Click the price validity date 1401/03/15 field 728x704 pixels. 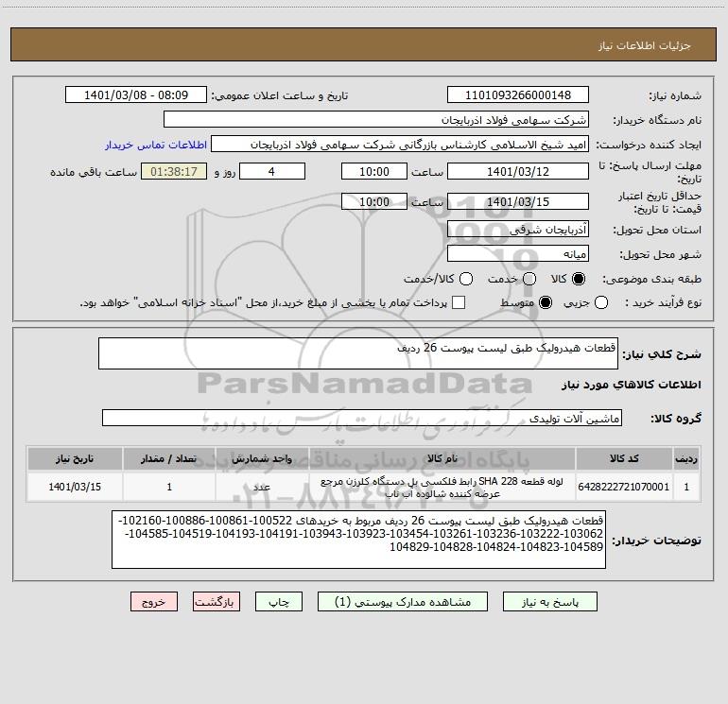click(x=518, y=201)
